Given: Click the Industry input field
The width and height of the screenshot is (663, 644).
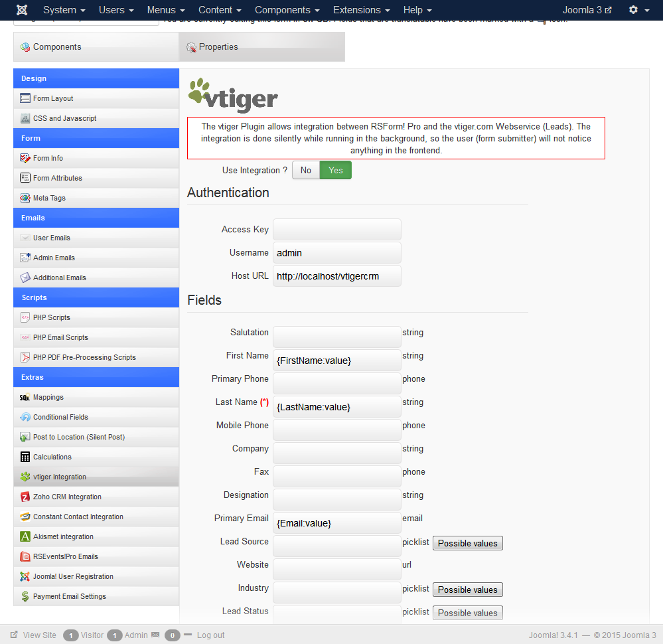Looking at the screenshot, I should 337,593.
